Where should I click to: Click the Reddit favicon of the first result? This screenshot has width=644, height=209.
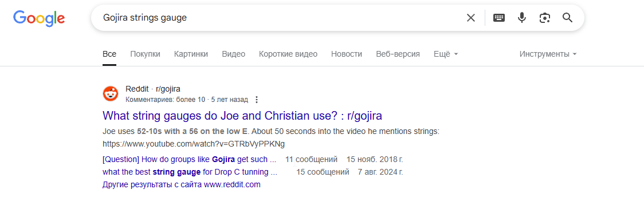110,94
